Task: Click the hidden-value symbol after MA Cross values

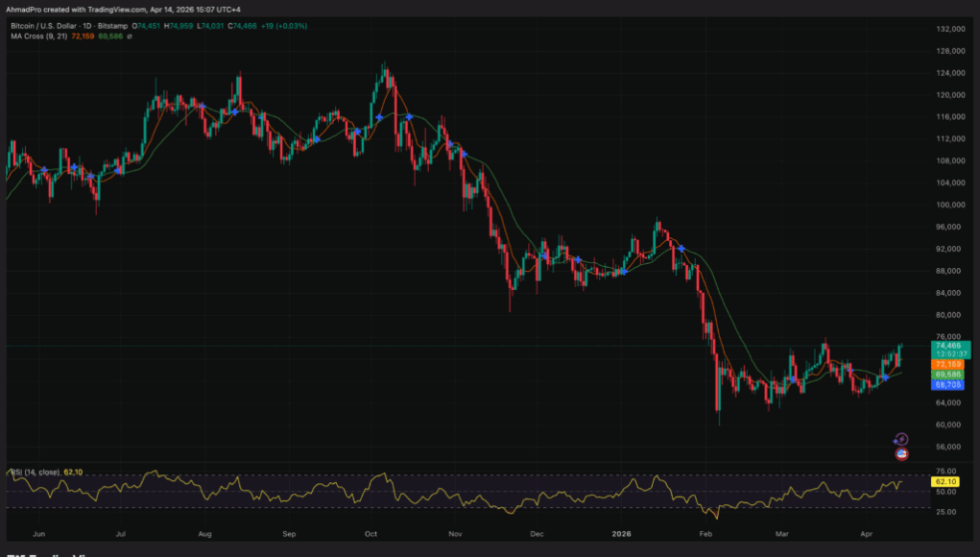Action: pyautogui.click(x=130, y=36)
